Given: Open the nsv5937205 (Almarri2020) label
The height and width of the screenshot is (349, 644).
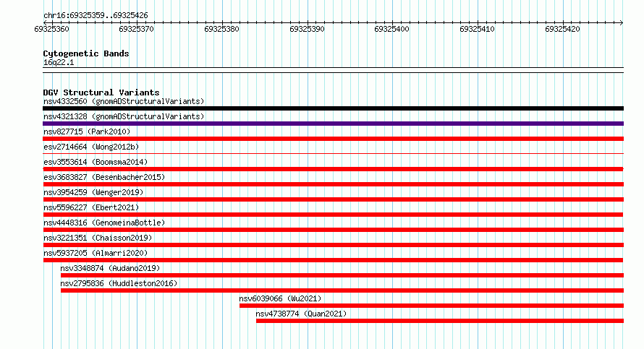Looking at the screenshot, I should coord(96,253).
